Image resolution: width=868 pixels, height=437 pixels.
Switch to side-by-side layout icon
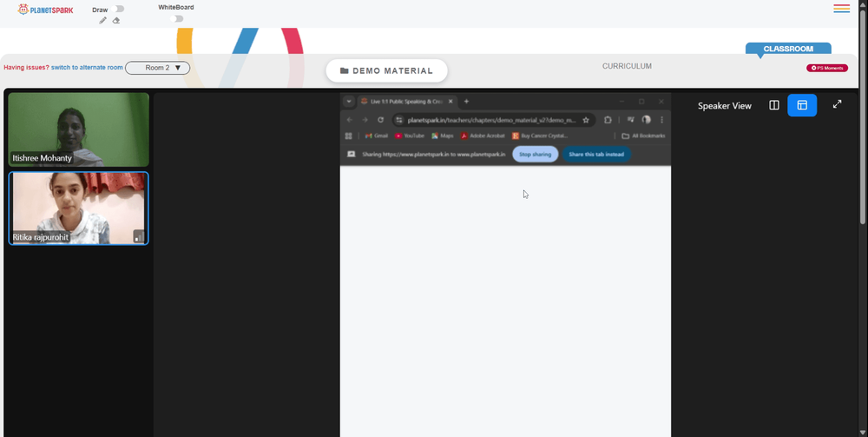(774, 105)
